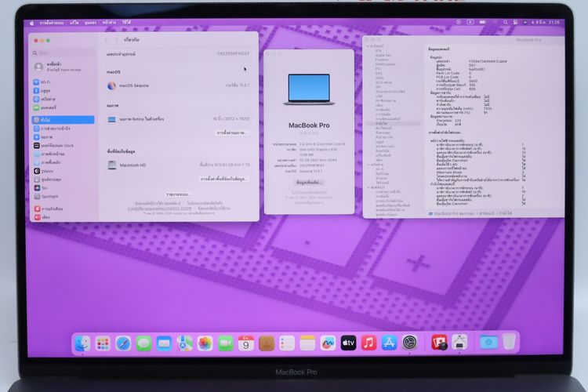The width and height of the screenshot is (588, 392).
Task: Select FireWire in System Information sidebar
Action: 382,60
